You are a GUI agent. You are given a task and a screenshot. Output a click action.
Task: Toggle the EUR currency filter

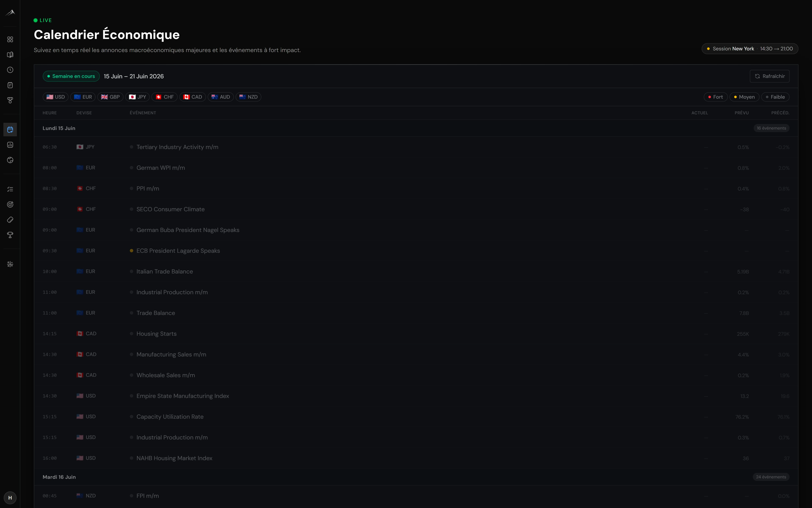pos(83,97)
